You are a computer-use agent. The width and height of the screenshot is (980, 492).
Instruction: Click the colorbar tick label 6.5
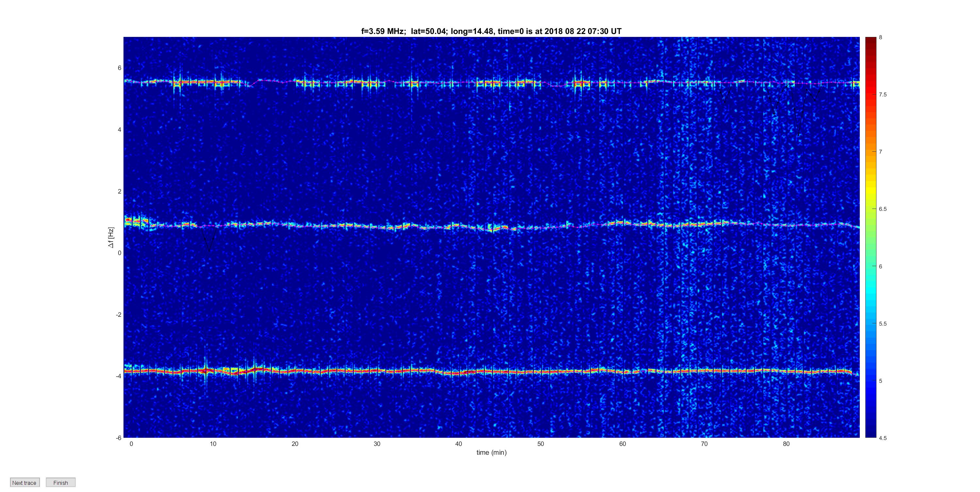[883, 209]
